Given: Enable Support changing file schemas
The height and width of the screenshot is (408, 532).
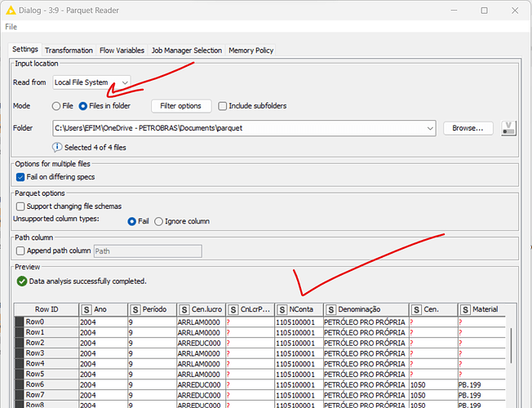Looking at the screenshot, I should click(20, 206).
